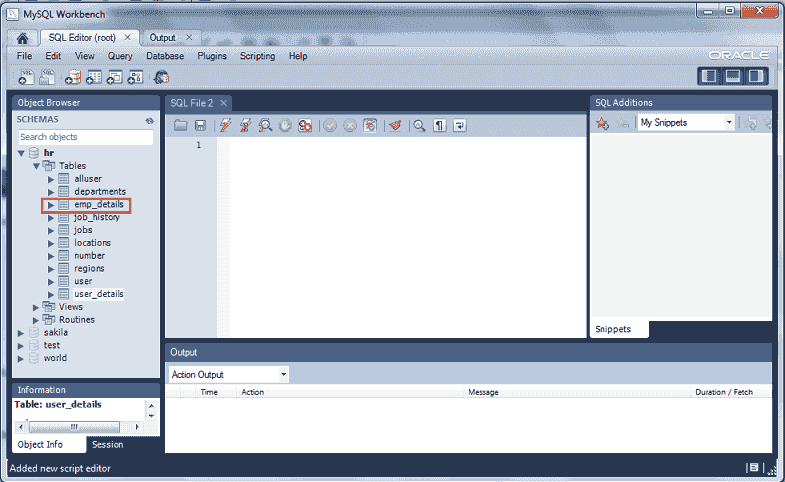Go to the Home screen tab

pos(22,38)
